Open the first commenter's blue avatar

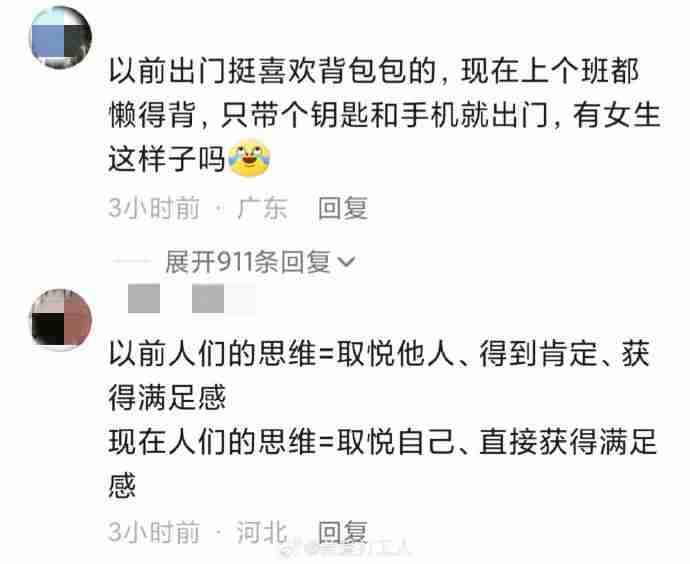60,37
